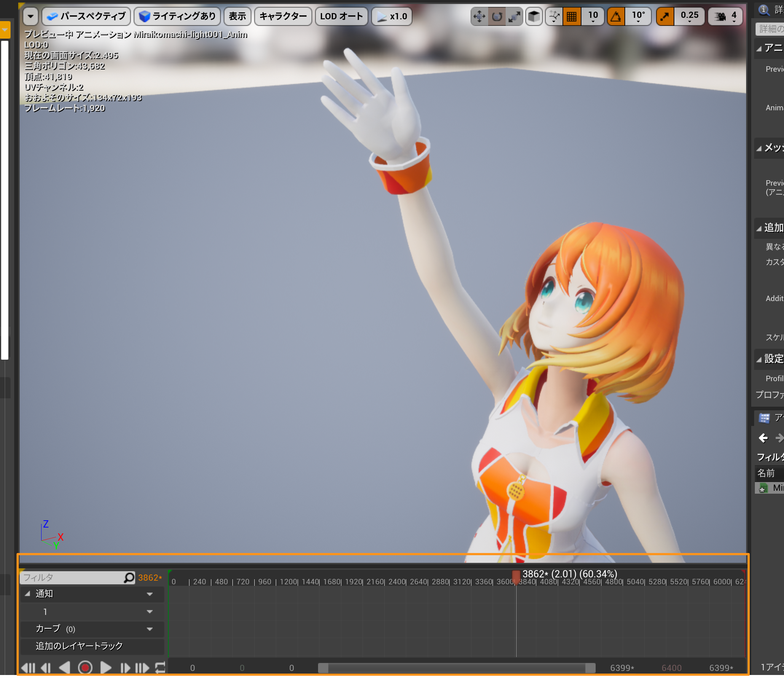The image size is (784, 691).
Task: Toggle scale snapping
Action: pos(665,16)
